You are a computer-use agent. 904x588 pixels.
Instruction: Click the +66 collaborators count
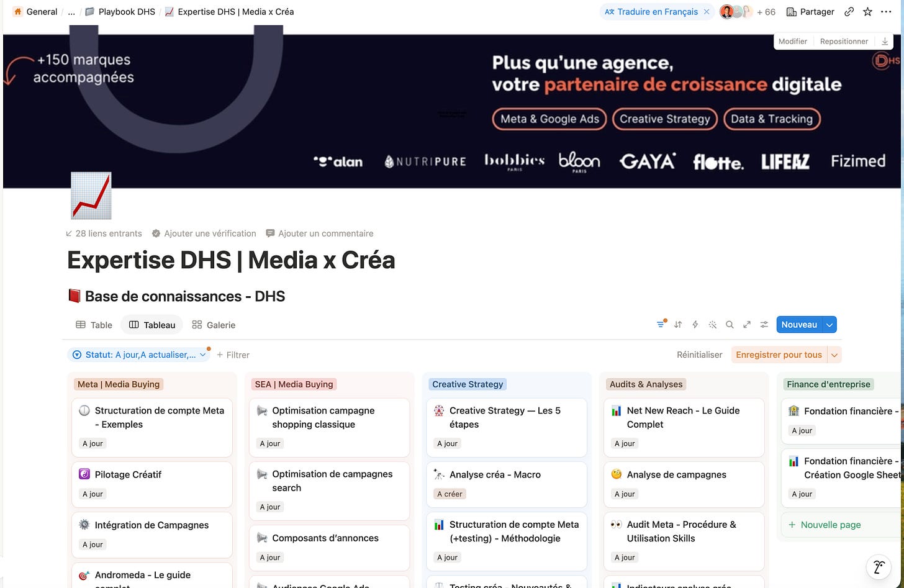tap(766, 12)
